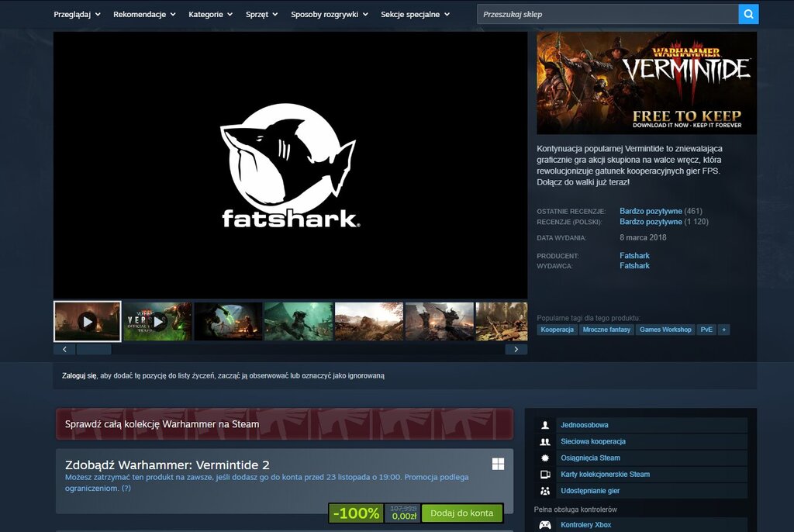This screenshot has height=532, width=794.
Task: Click the Sieciowa kooperacja co-op icon
Action: point(545,442)
